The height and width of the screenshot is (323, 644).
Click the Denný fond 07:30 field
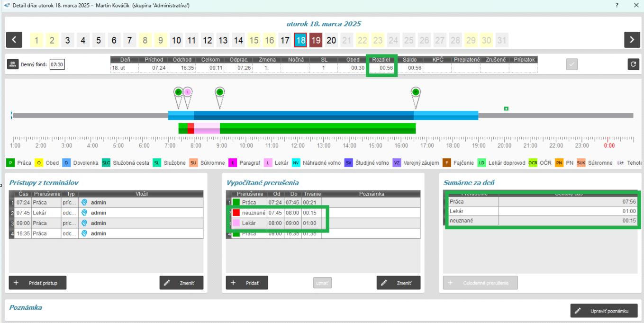(x=57, y=65)
